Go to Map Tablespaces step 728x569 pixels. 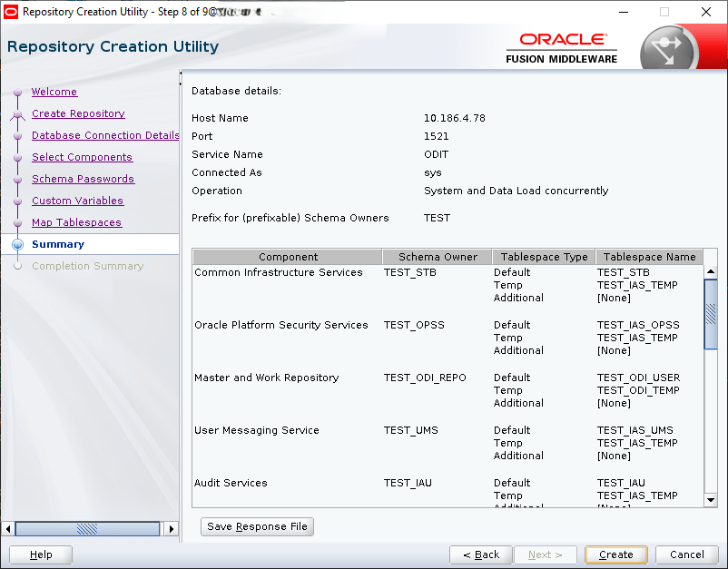[x=76, y=222]
